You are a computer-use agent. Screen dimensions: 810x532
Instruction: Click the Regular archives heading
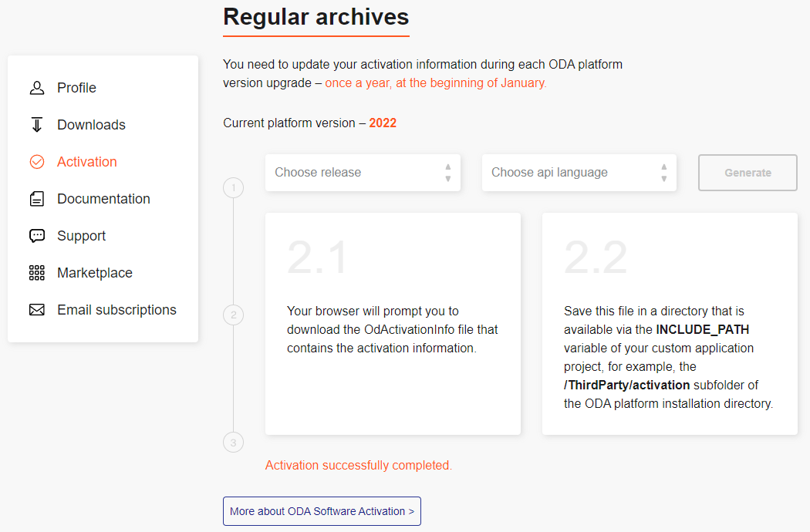pyautogui.click(x=316, y=17)
